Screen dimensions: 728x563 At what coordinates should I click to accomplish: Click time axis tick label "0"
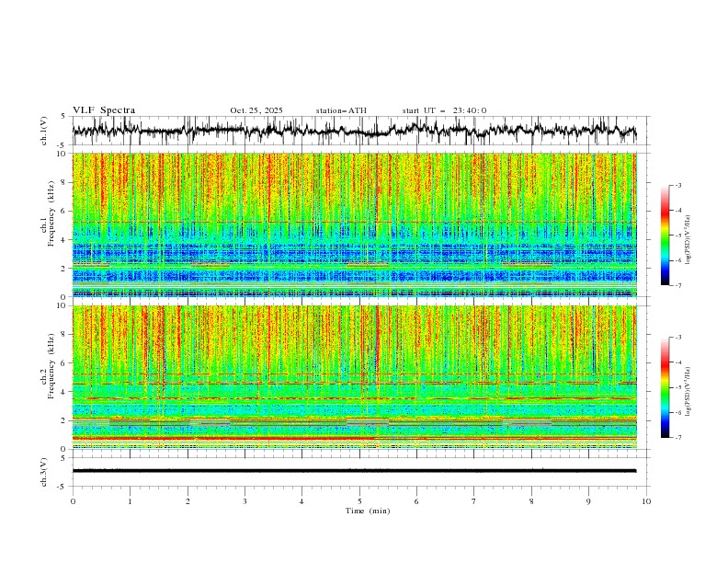73,501
